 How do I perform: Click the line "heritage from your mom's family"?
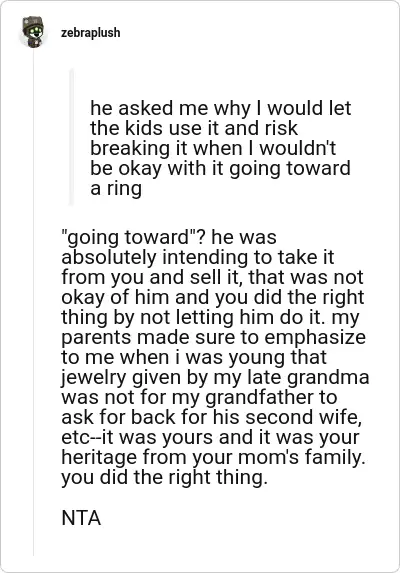pyautogui.click(x=213, y=458)
